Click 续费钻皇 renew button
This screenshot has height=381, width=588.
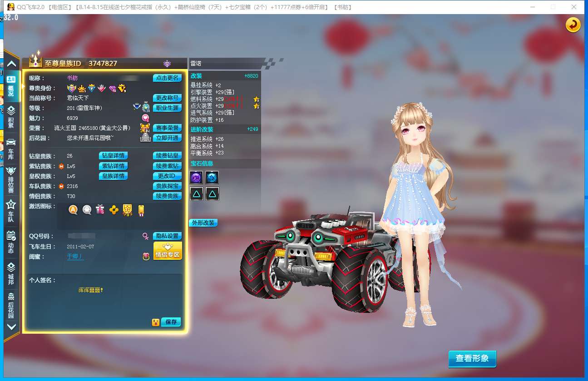168,156
